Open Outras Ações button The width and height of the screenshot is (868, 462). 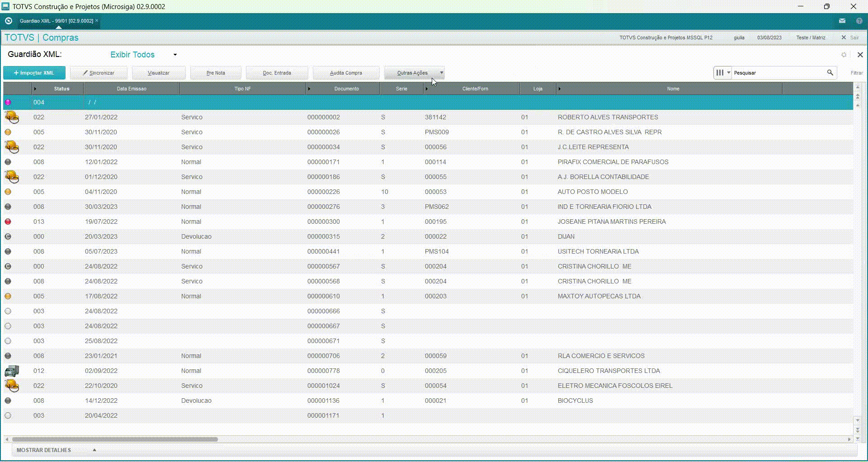coord(412,73)
